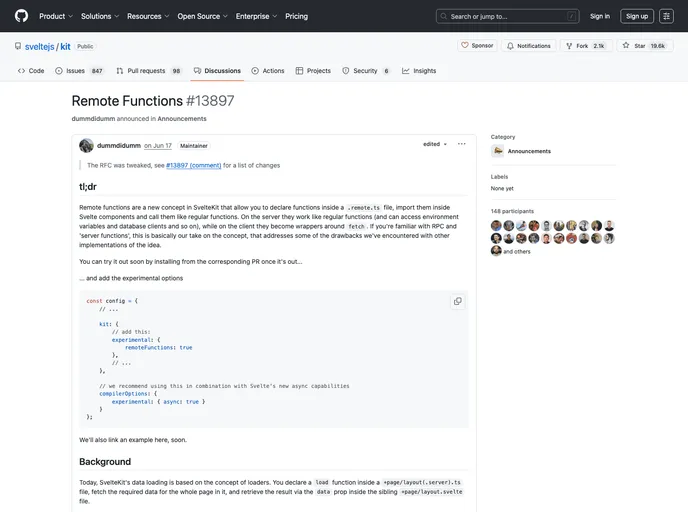Open the kit repository link
The image size is (688, 512).
(65, 47)
